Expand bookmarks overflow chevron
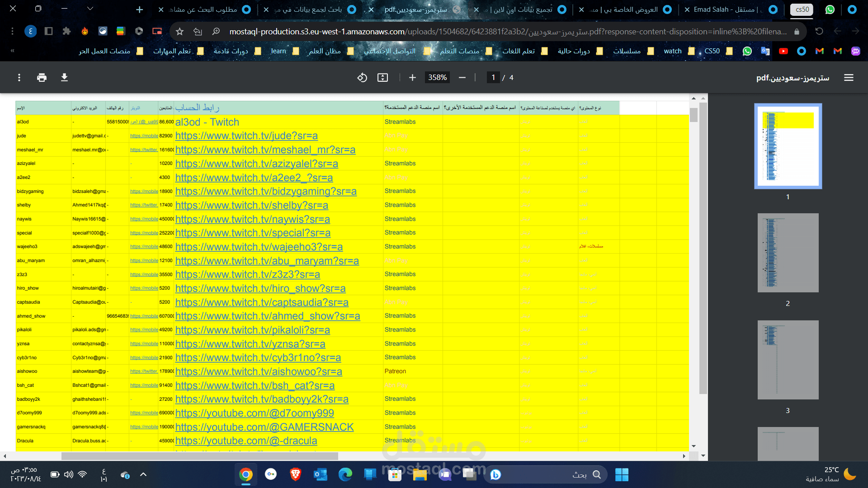The image size is (868, 488). point(13,51)
